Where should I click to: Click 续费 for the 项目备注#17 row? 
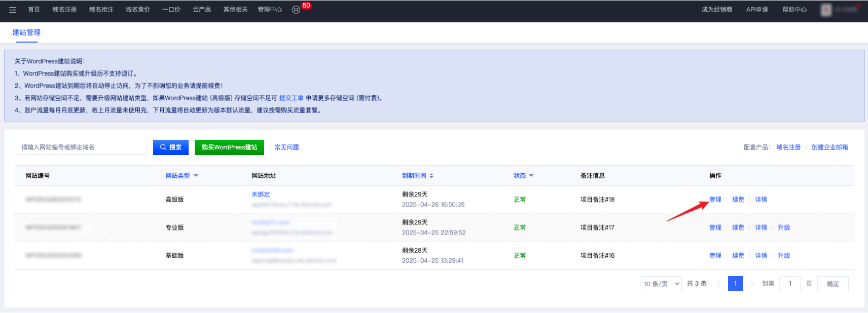(x=738, y=228)
